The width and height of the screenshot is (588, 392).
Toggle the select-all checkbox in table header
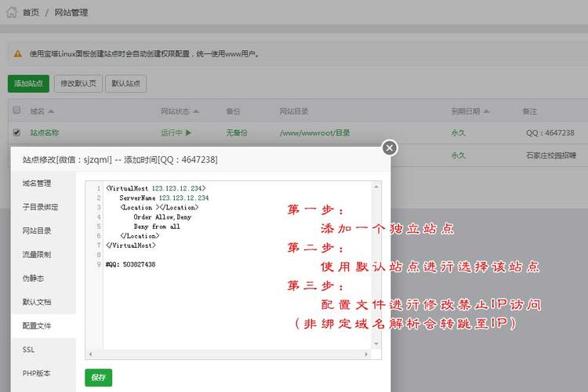pyautogui.click(x=16, y=110)
